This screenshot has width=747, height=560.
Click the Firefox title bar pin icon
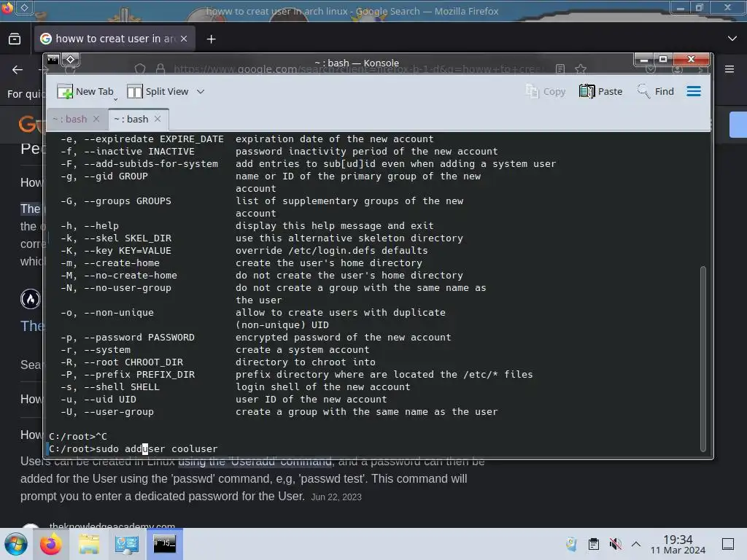pos(24,7)
